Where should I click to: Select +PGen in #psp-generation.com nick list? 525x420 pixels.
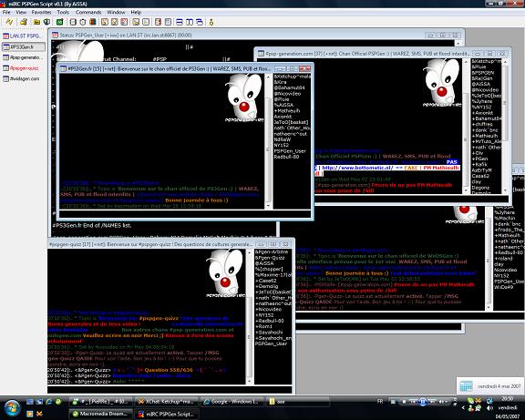pyautogui.click(x=479, y=159)
